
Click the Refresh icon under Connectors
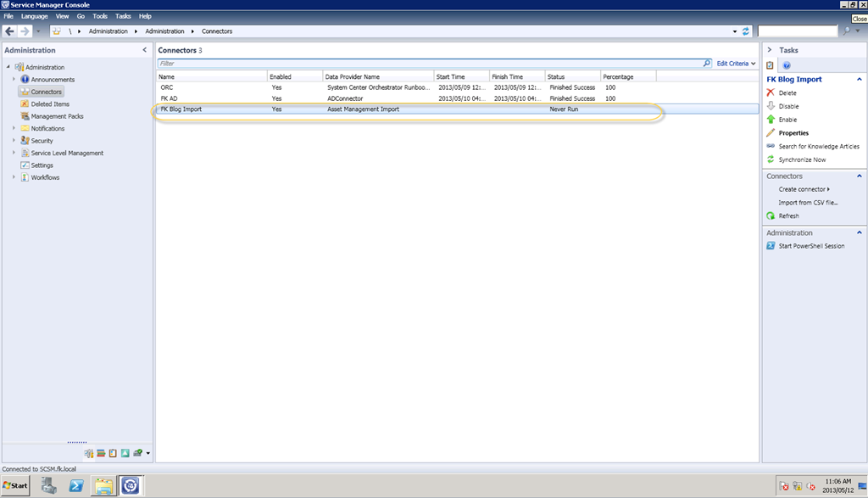[x=771, y=216]
